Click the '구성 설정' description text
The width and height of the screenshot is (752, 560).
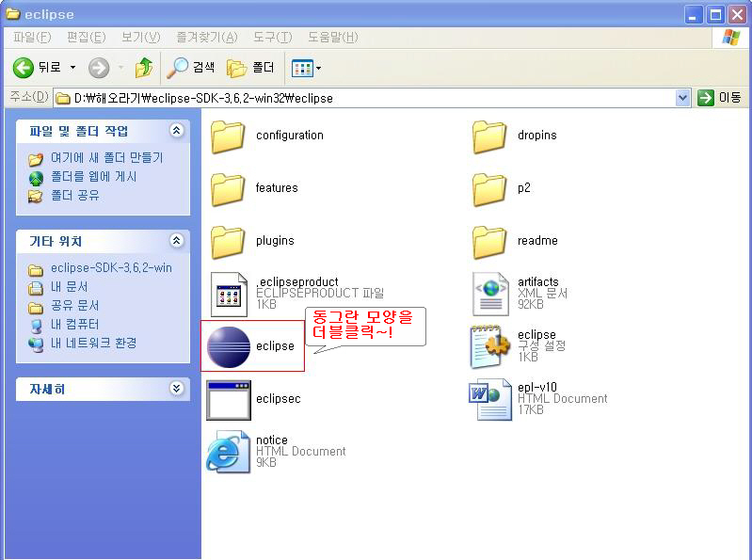point(542,345)
